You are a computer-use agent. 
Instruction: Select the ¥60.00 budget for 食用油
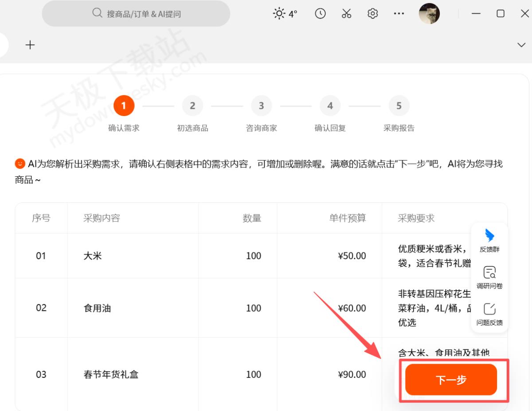coord(352,308)
